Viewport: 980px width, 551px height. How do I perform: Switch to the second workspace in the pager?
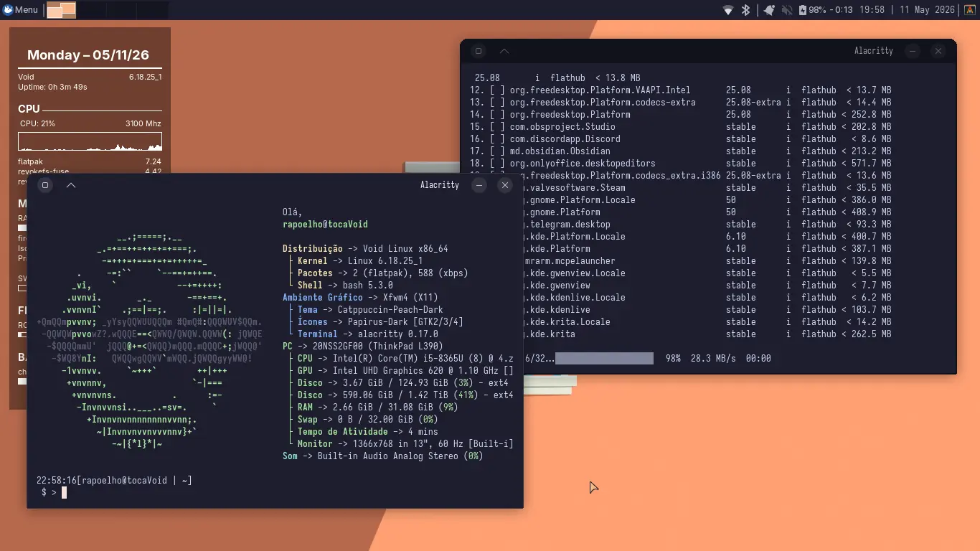(x=93, y=10)
